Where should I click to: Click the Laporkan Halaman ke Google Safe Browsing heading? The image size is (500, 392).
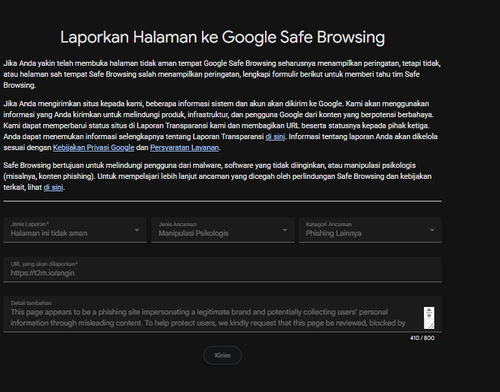tap(222, 37)
